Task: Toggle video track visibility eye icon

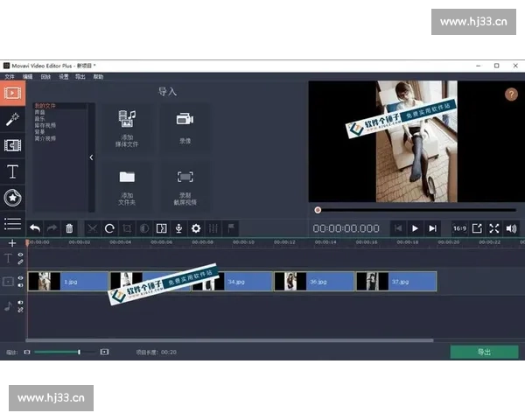Action: pyautogui.click(x=21, y=277)
